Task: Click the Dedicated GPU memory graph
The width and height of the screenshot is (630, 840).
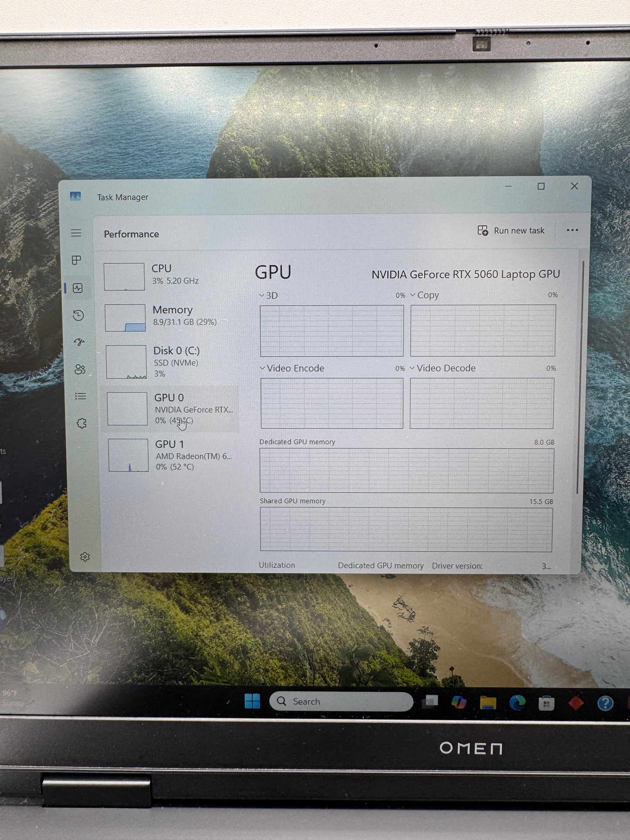Action: point(407,471)
